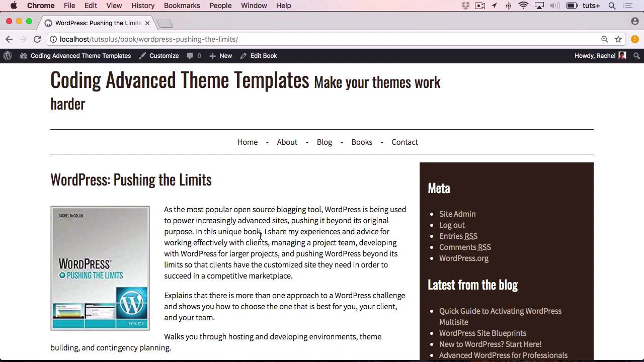The width and height of the screenshot is (644, 362).
Task: Click Coding Advanced Theme Templates in admin bar
Action: click(80, 56)
